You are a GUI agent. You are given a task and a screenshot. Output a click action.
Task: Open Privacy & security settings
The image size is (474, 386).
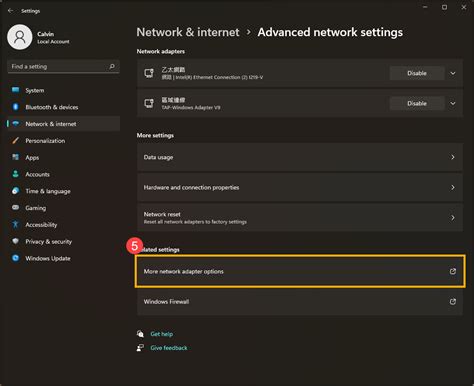click(x=63, y=241)
